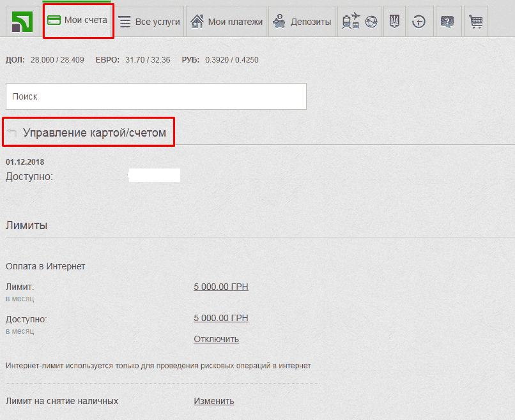Open the shopping cart icon

pos(475,22)
